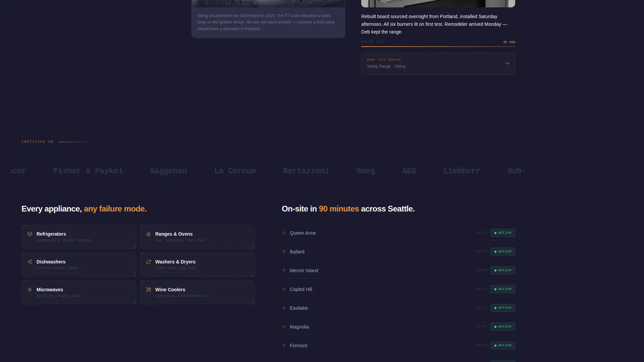Click the Mercer Island neighborhood name

304,270
